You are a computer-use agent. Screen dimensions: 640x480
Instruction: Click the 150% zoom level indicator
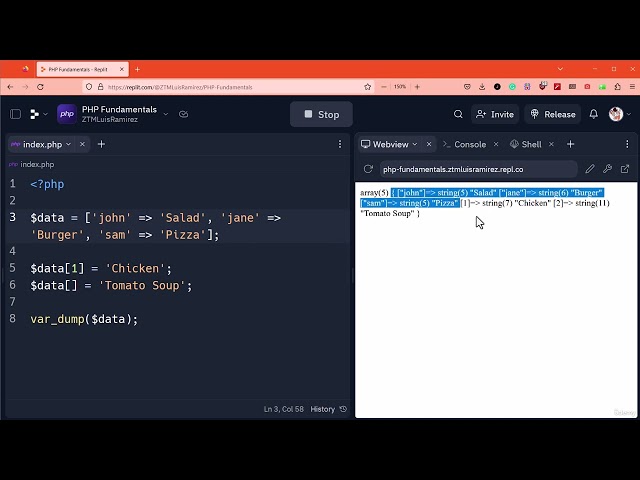pyautogui.click(x=400, y=87)
